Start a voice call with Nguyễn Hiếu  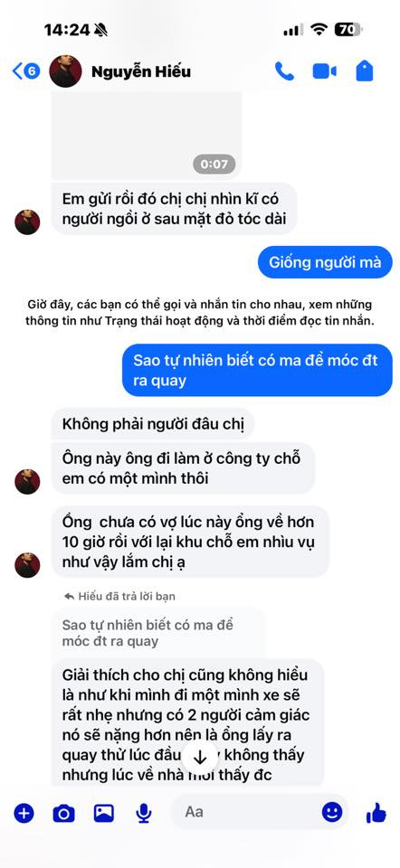(284, 71)
